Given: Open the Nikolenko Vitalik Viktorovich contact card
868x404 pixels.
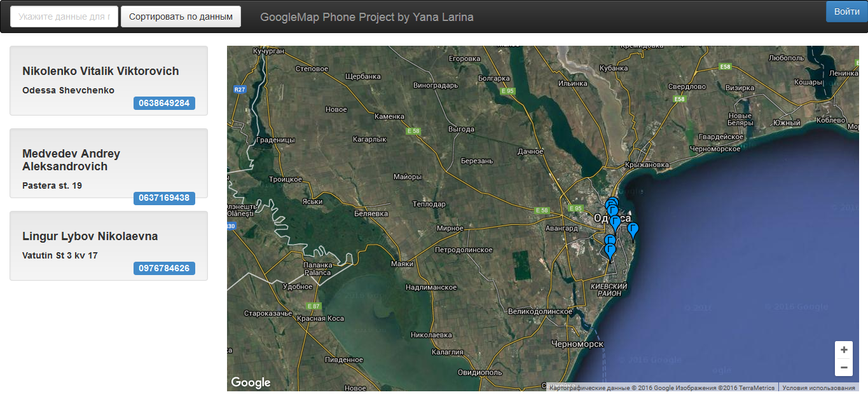Looking at the screenshot, I should [x=109, y=81].
